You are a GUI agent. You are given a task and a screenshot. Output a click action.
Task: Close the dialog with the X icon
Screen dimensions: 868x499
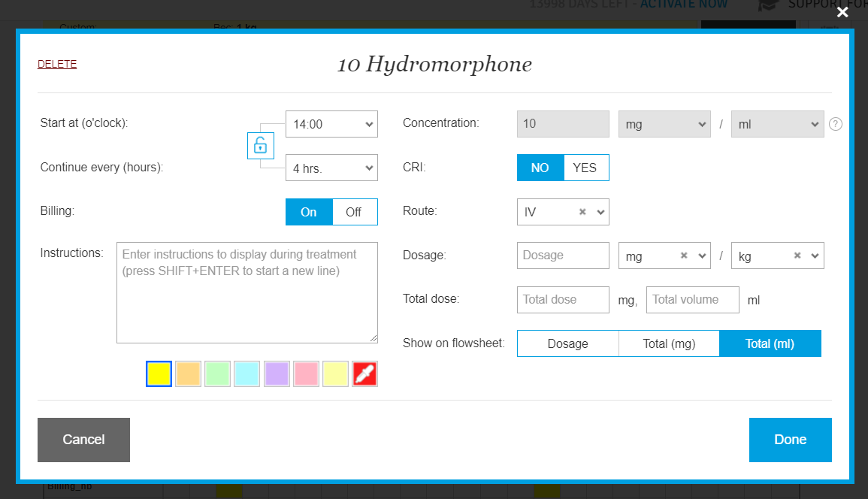coord(842,12)
